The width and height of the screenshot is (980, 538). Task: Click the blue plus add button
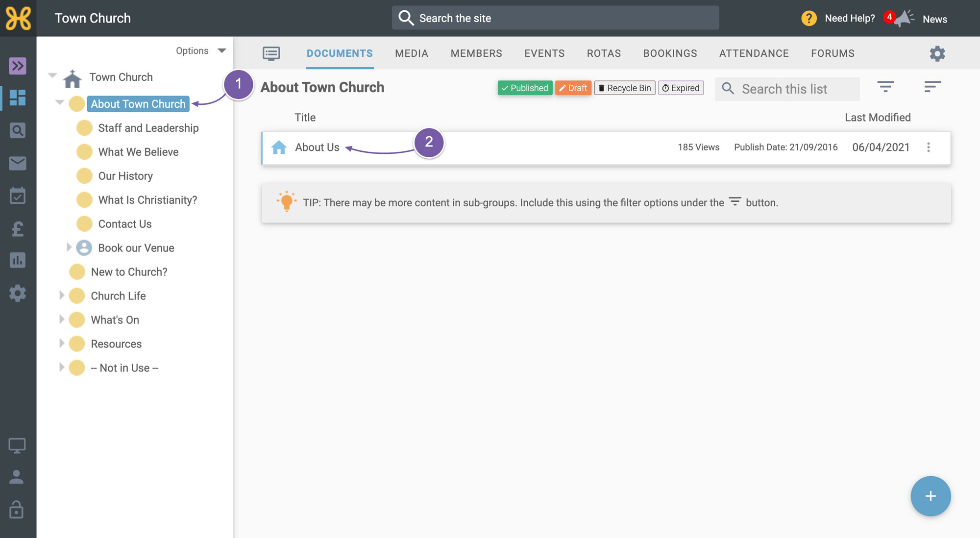[931, 496]
